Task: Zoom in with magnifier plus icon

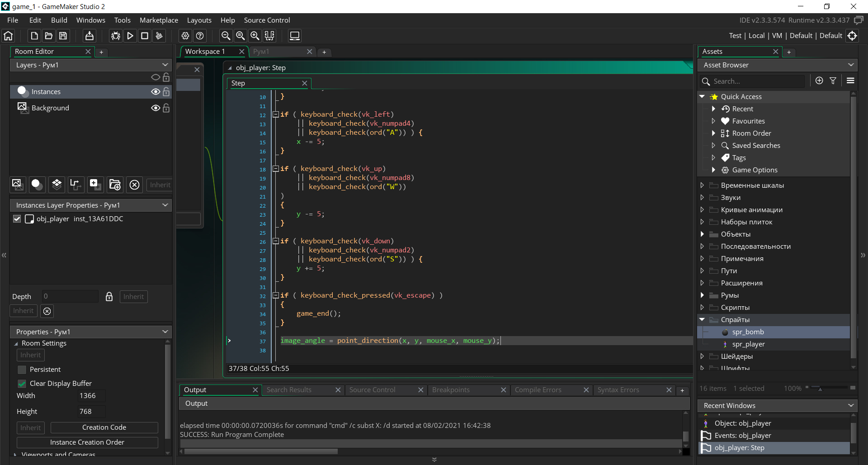Action: pyautogui.click(x=255, y=36)
